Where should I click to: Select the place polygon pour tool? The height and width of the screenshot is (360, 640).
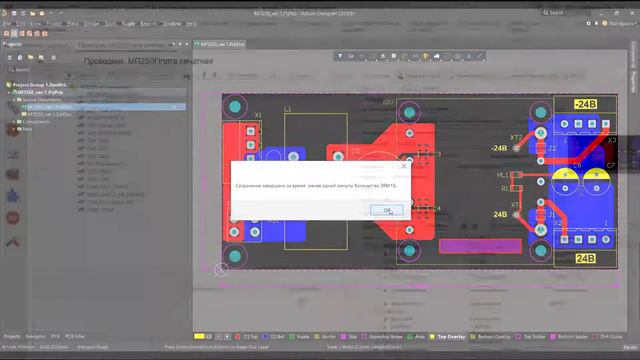point(436,56)
